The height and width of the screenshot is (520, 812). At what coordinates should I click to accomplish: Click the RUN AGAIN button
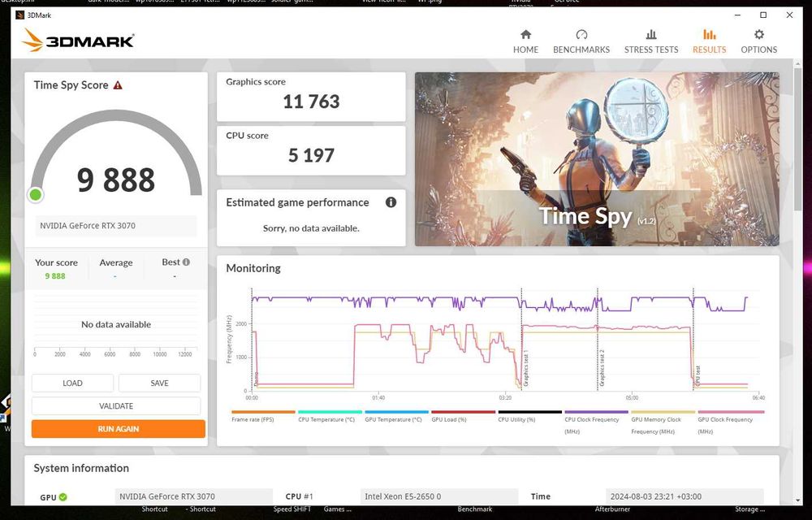pyautogui.click(x=118, y=429)
